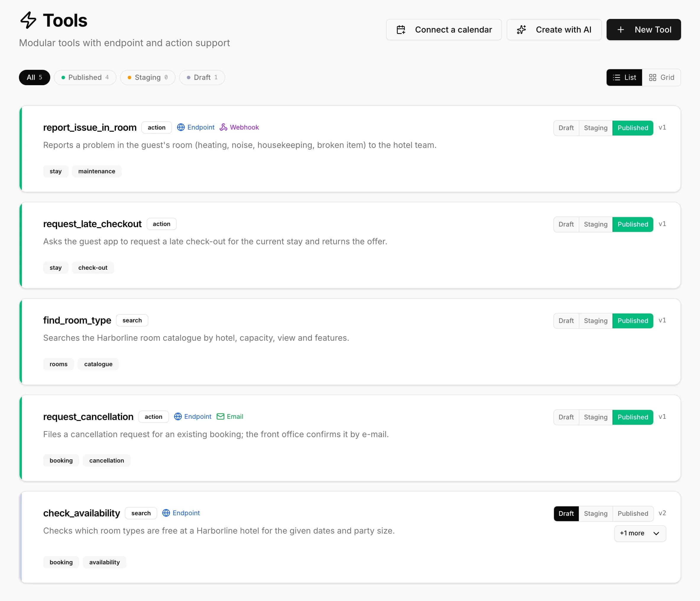
Task: Click the maintenance tag
Action: coord(97,171)
